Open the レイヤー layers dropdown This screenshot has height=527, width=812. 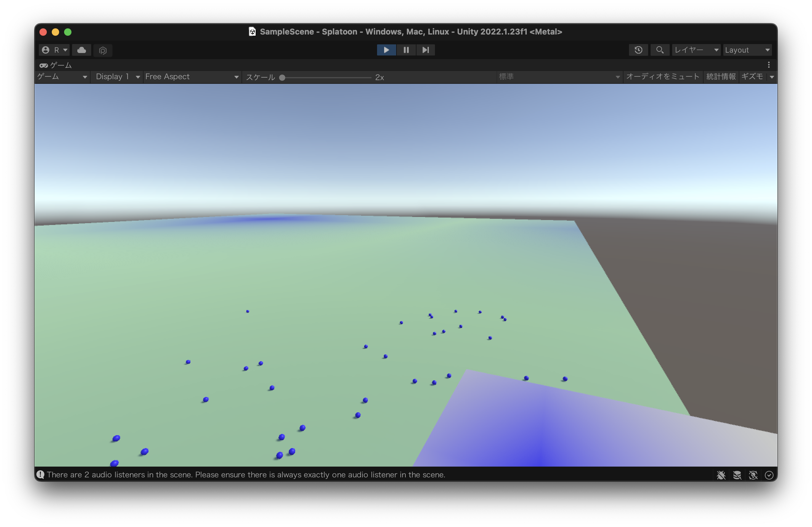(696, 50)
